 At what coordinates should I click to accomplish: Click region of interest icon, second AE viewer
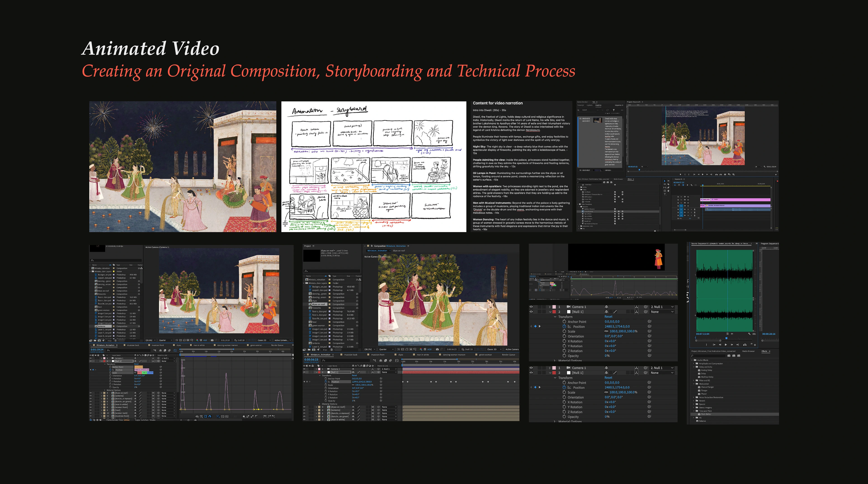pos(411,349)
